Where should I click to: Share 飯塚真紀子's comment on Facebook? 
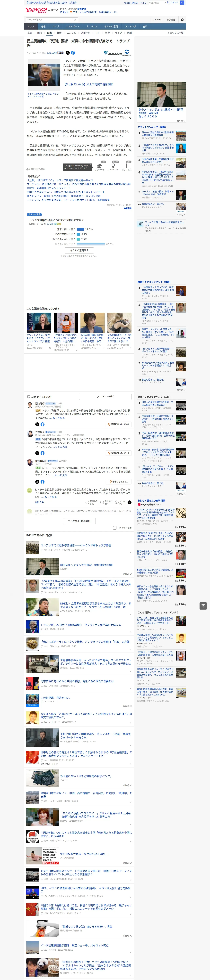pyautogui.click(x=42, y=482)
